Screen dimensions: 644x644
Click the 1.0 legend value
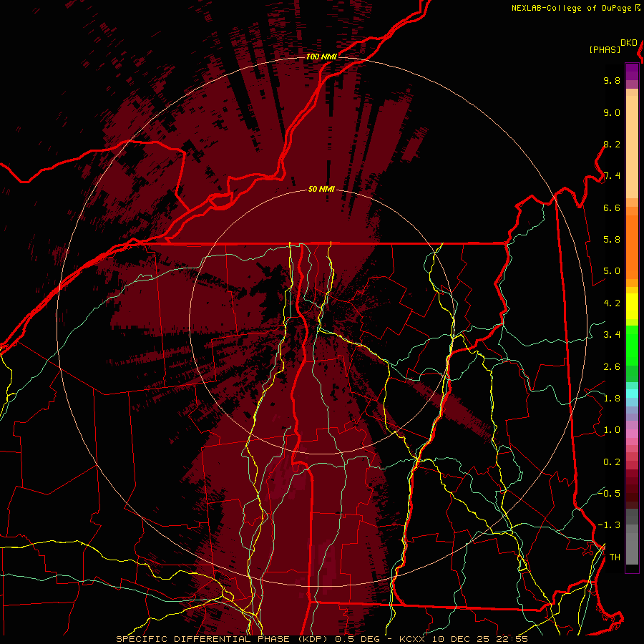pos(612,430)
